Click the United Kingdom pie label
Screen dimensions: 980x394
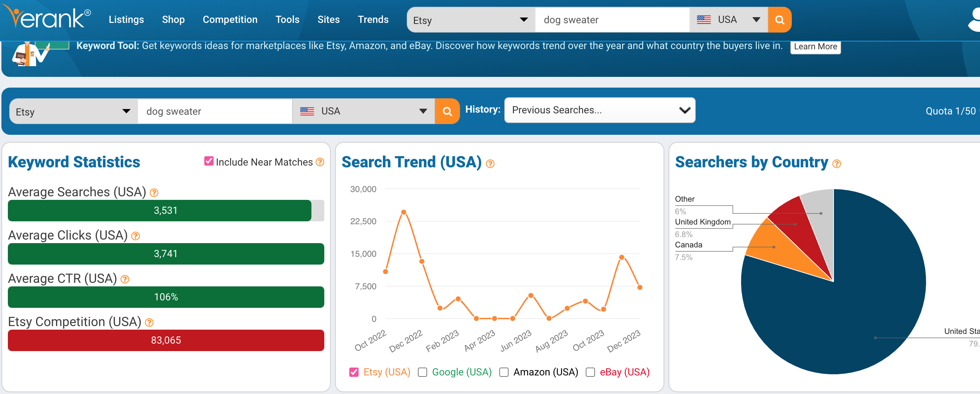pyautogui.click(x=702, y=222)
